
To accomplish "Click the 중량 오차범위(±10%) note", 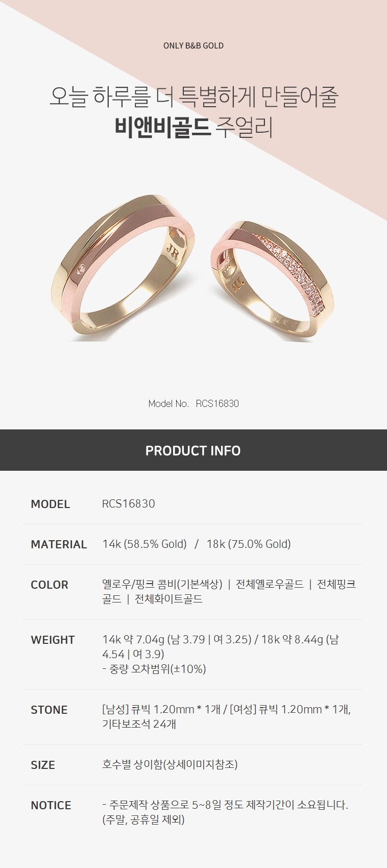I will pos(154,669).
